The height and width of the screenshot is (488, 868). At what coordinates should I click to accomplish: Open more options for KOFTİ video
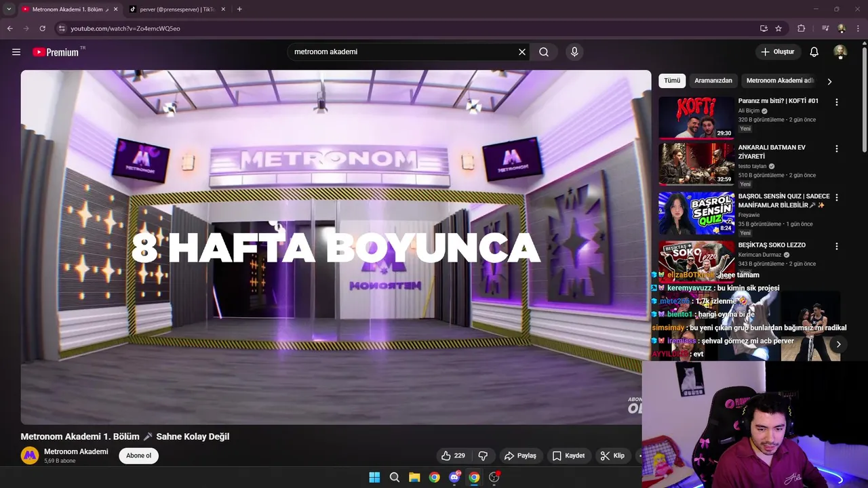837,102
